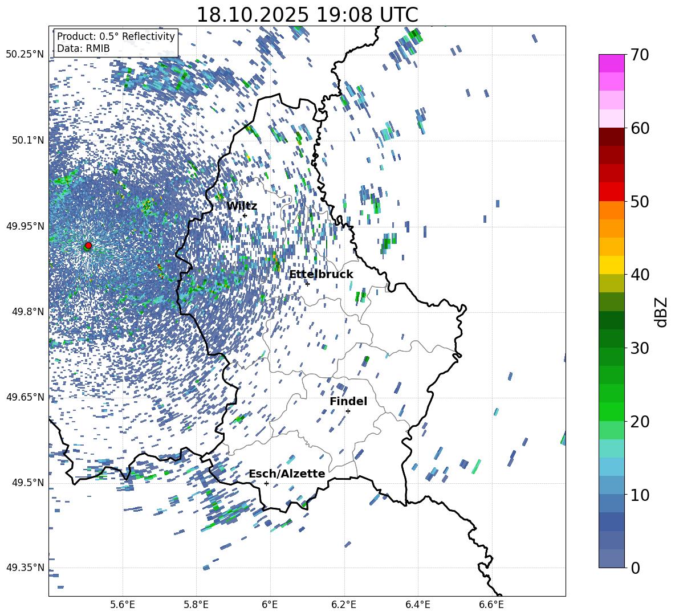Screen dimensions: 675x616
Task: Click the 6.4°E longitude label
Action: click(417, 605)
